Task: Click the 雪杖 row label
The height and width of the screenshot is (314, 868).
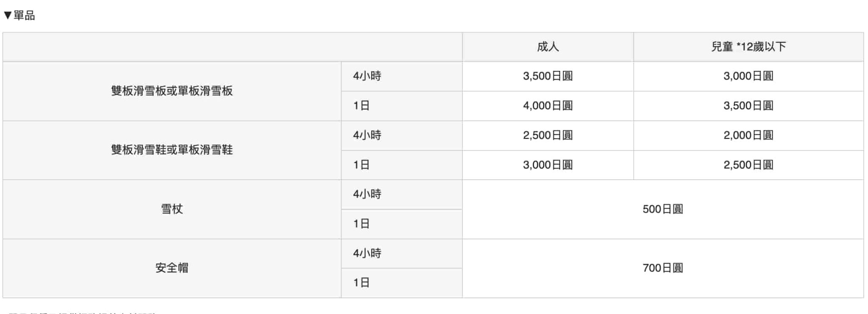Action: coord(172,209)
